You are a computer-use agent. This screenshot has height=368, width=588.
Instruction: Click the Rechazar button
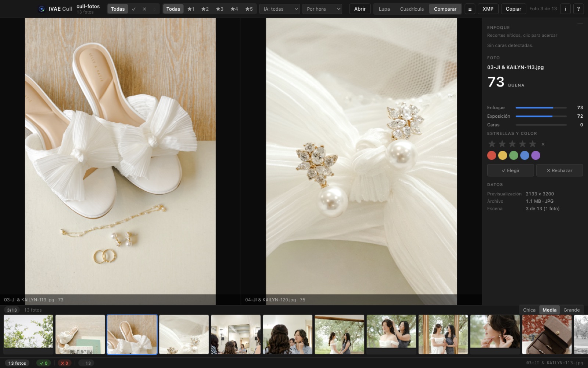[x=559, y=170]
